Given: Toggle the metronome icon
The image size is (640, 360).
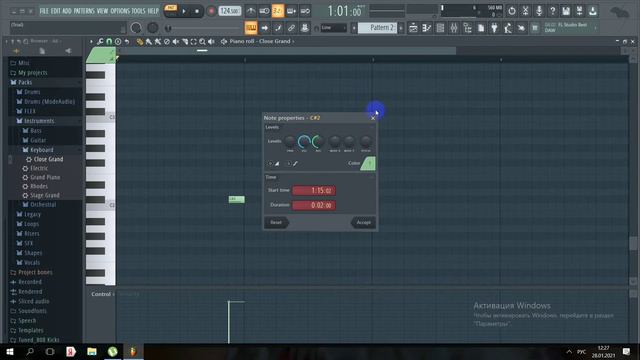Looking at the screenshot, I should [x=251, y=11].
